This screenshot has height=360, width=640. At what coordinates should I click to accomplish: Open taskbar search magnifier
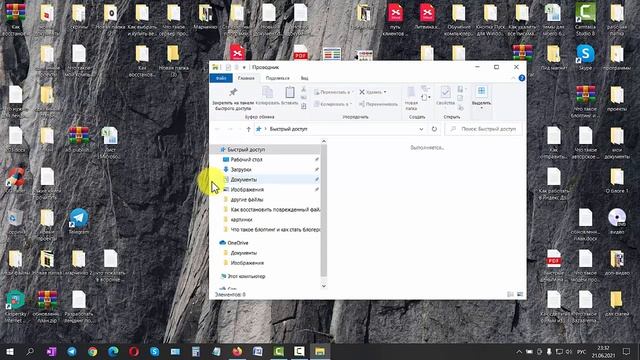tap(30, 351)
